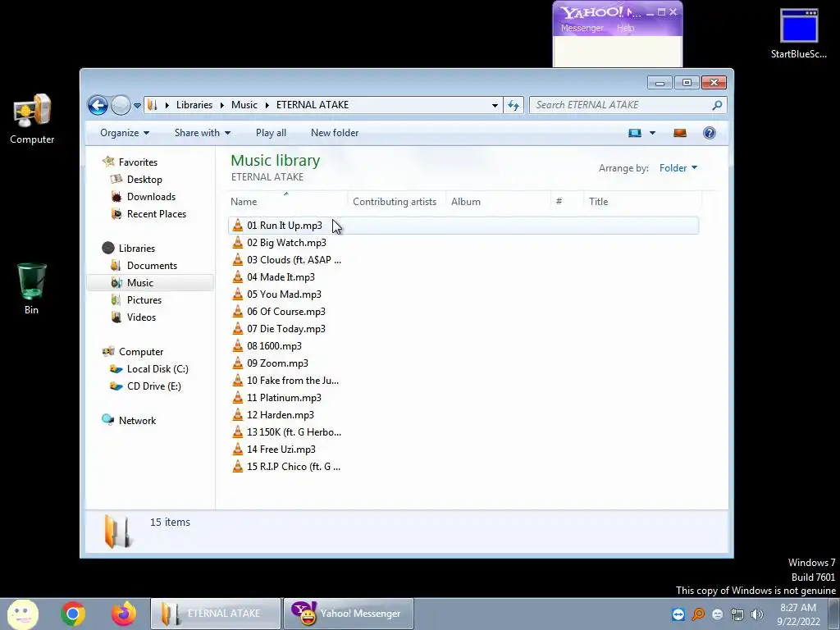The height and width of the screenshot is (630, 840).
Task: Click the VLC cone icon of 11 Platinum.mp3
Action: 238,398
